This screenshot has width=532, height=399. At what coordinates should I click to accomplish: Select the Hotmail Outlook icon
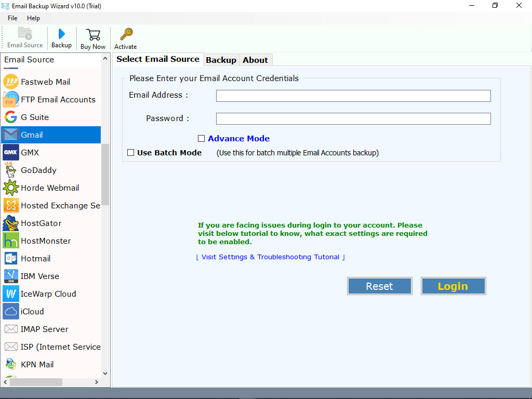click(11, 258)
